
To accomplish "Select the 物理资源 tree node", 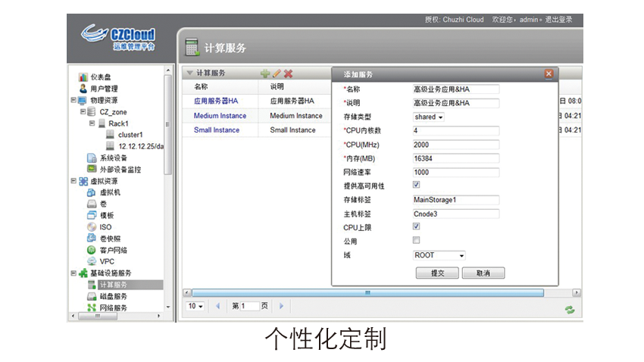I will tap(104, 100).
